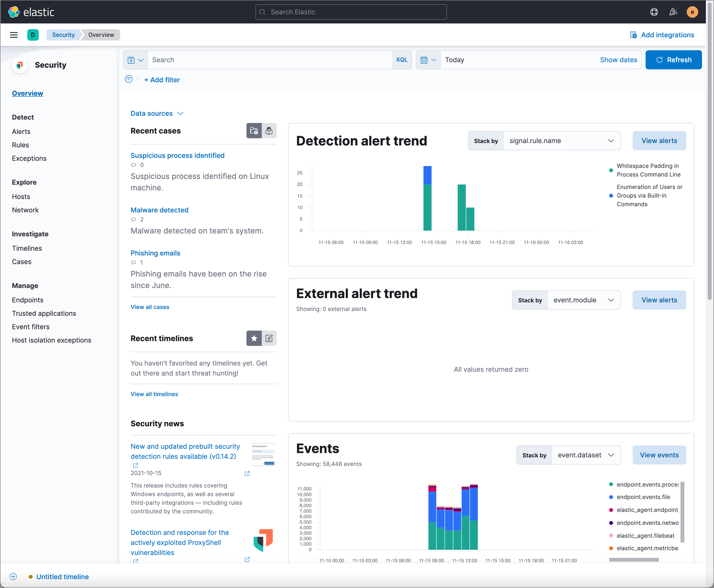Switch recent timelines to last updated pencil toggle
714x588 pixels.
[269, 338]
